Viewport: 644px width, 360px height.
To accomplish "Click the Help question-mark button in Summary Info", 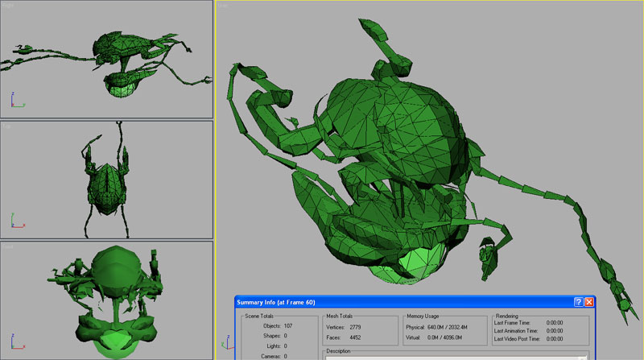I will click(578, 302).
